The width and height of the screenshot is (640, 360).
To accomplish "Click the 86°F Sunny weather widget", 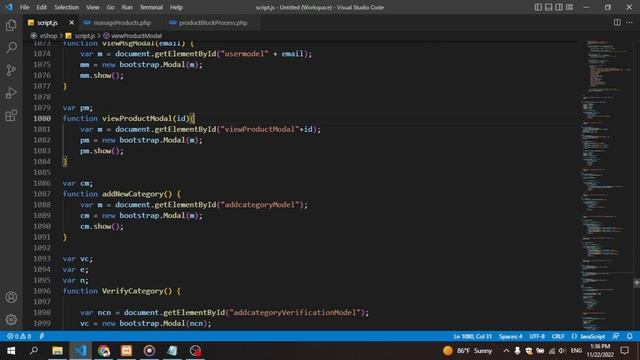I will tap(468, 351).
